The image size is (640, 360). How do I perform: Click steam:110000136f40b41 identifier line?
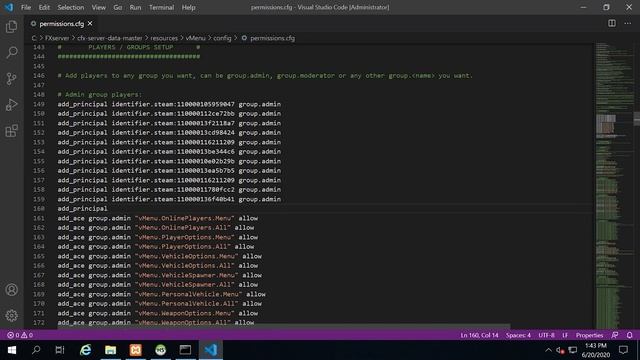[169, 199]
